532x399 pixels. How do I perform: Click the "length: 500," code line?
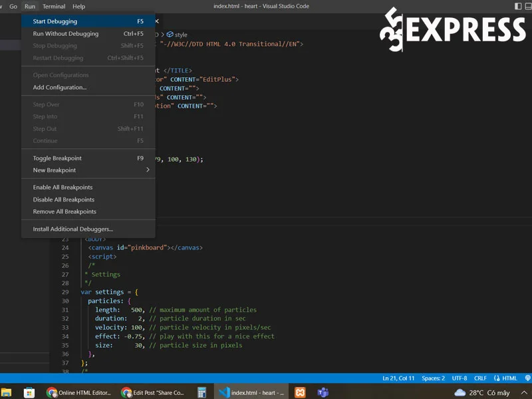pos(176,310)
